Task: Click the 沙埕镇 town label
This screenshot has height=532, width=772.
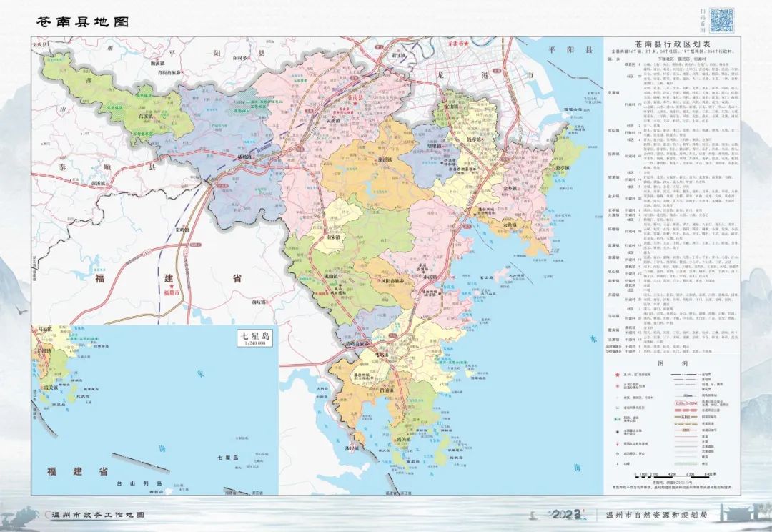Action: click(352, 449)
